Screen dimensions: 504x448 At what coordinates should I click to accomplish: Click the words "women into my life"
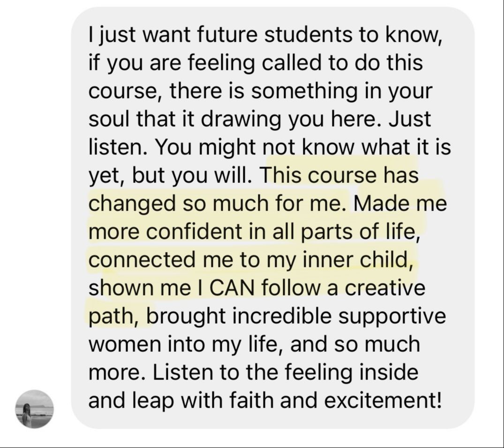point(183,344)
